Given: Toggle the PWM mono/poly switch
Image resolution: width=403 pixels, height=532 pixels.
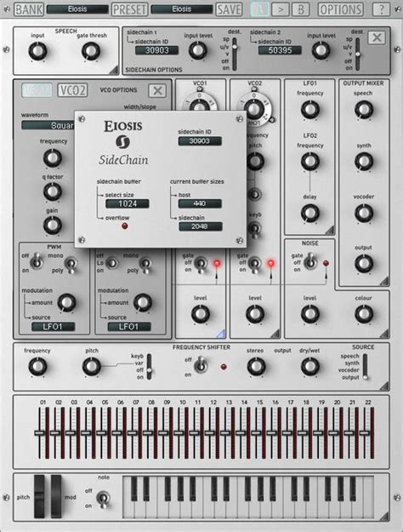Looking at the screenshot, I should pos(71,265).
